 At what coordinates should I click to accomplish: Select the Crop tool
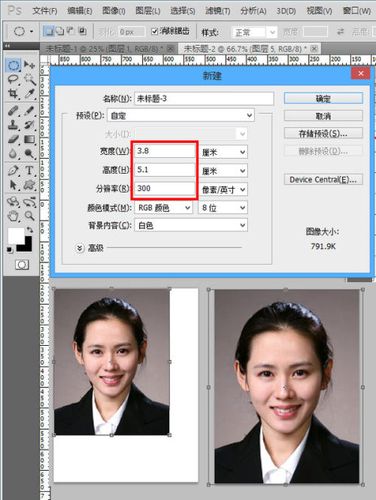13,94
